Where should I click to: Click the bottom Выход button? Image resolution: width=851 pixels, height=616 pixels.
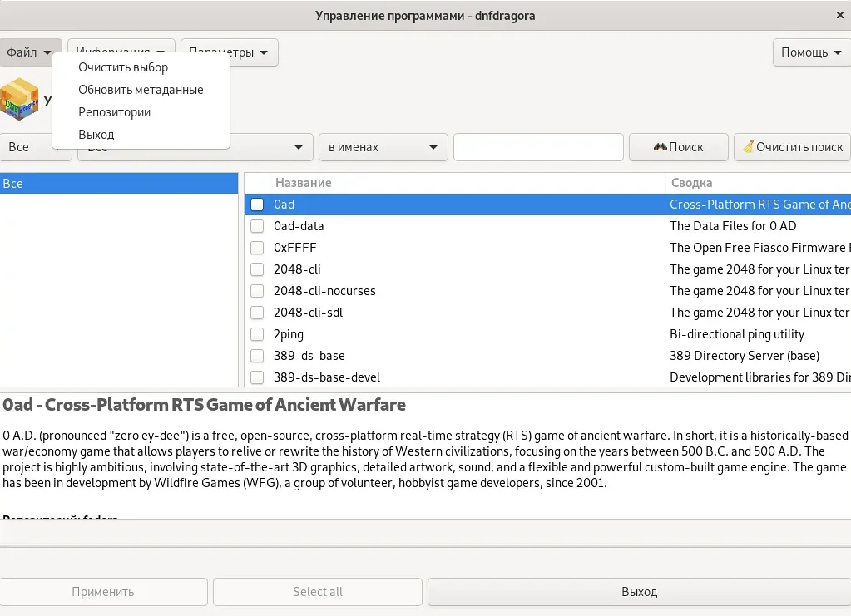coord(640,592)
